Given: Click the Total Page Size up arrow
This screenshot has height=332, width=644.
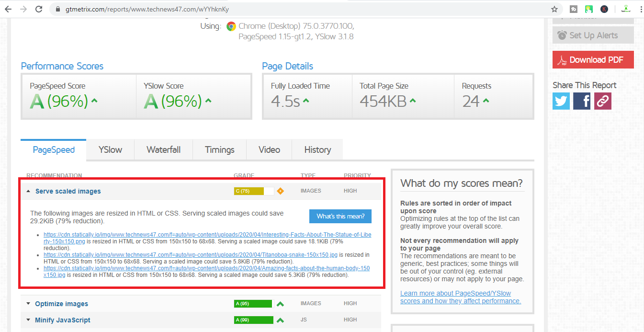Looking at the screenshot, I should (413, 101).
